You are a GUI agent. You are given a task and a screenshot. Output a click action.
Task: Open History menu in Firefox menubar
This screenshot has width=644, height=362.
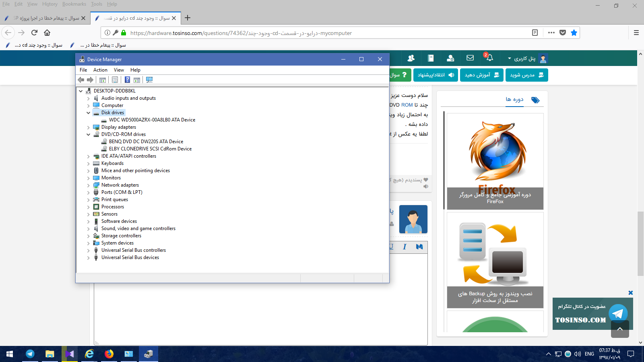coord(50,4)
